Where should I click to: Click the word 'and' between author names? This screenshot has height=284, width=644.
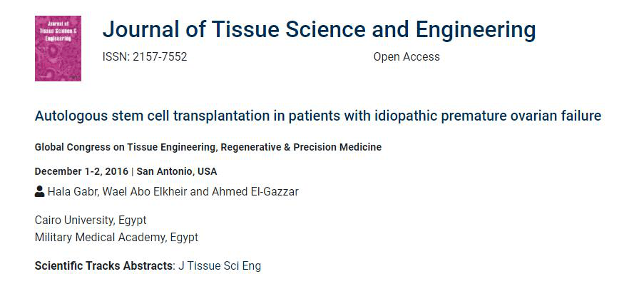200,191
